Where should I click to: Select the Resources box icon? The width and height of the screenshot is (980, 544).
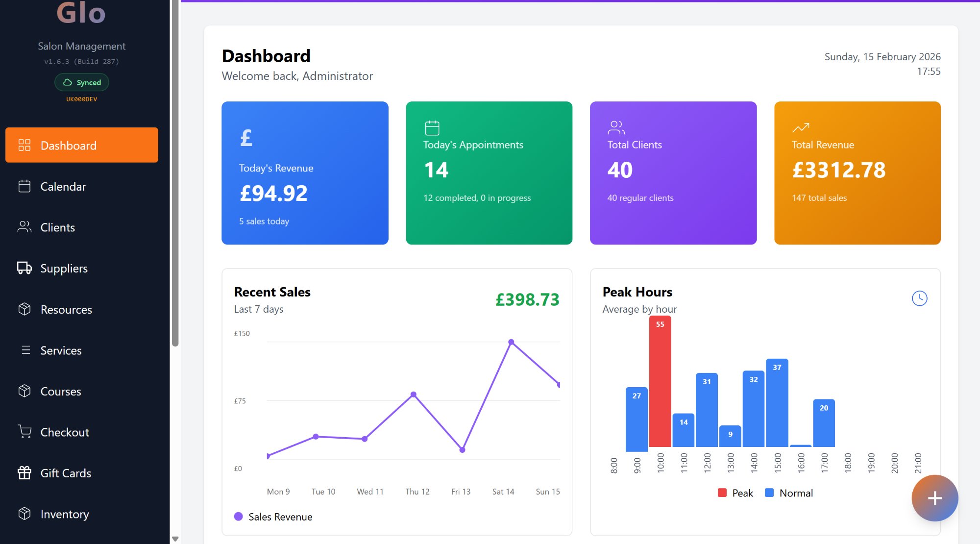[24, 309]
